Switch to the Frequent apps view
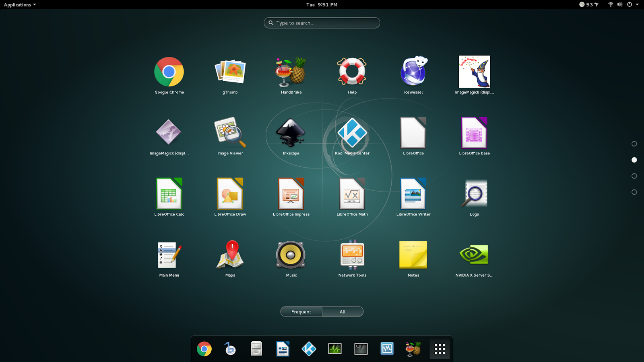 point(301,312)
